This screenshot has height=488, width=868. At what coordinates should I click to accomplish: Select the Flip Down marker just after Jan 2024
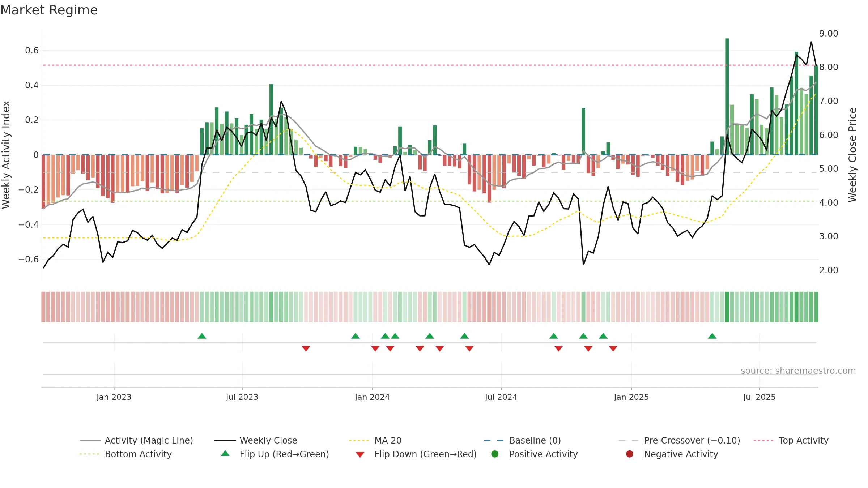point(375,348)
